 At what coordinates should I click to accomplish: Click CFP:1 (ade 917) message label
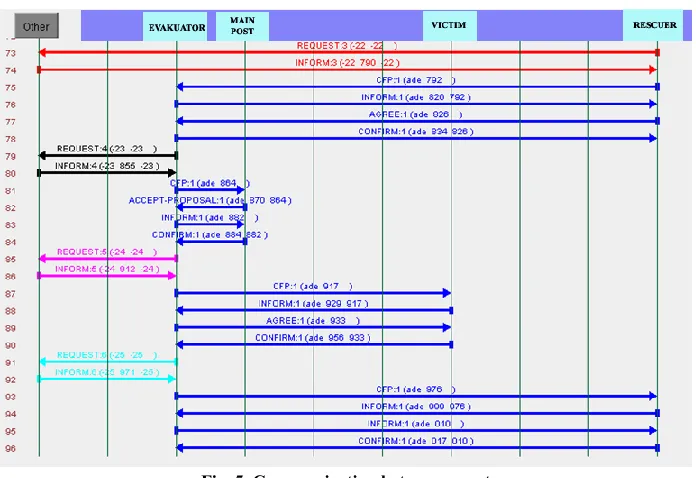tap(313, 287)
